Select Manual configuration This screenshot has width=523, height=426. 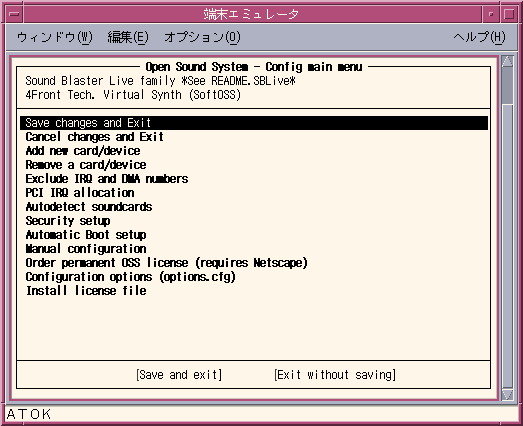coord(86,249)
